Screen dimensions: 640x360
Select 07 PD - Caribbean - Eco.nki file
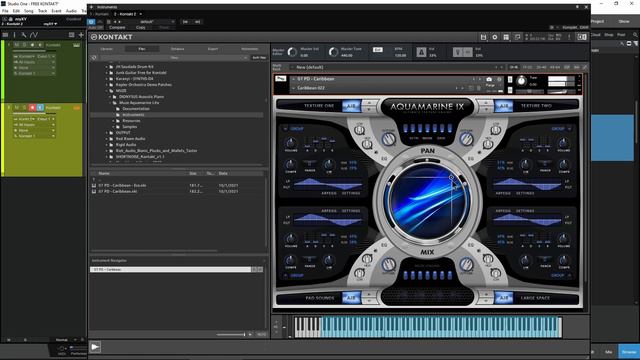point(122,185)
